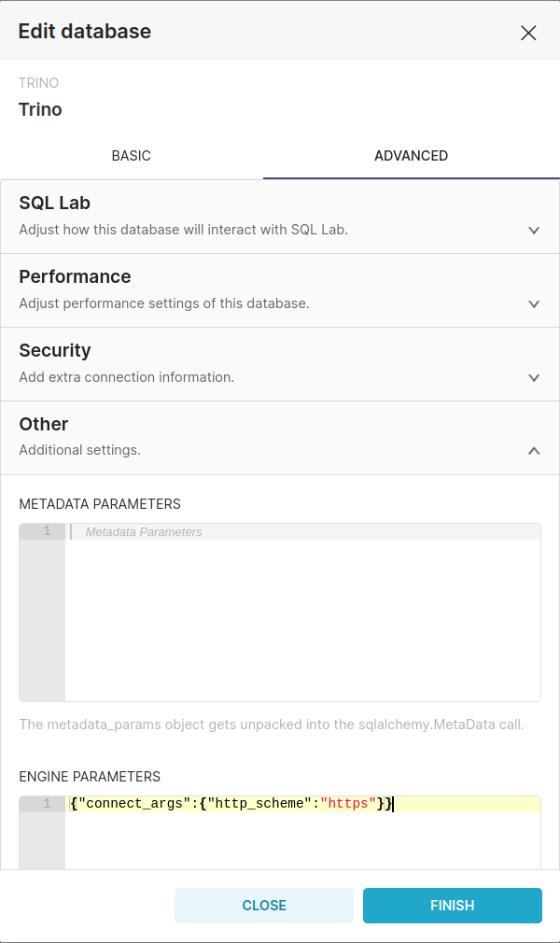Screen dimensions: 560x943
Task: Expand the Performance section chevron
Action: coord(534,303)
